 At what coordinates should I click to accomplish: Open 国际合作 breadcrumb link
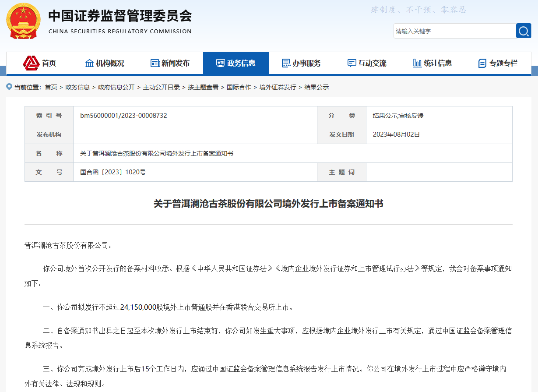239,87
